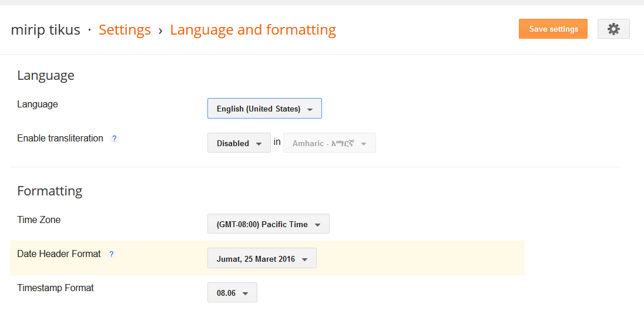Viewport: 644px width, 314px height.
Task: Click the Language field label
Action: pyautogui.click(x=38, y=104)
